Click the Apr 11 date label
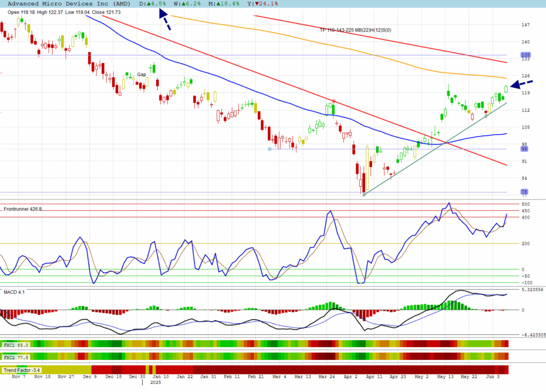Image resolution: width=546 pixels, height=392 pixels. click(374, 377)
